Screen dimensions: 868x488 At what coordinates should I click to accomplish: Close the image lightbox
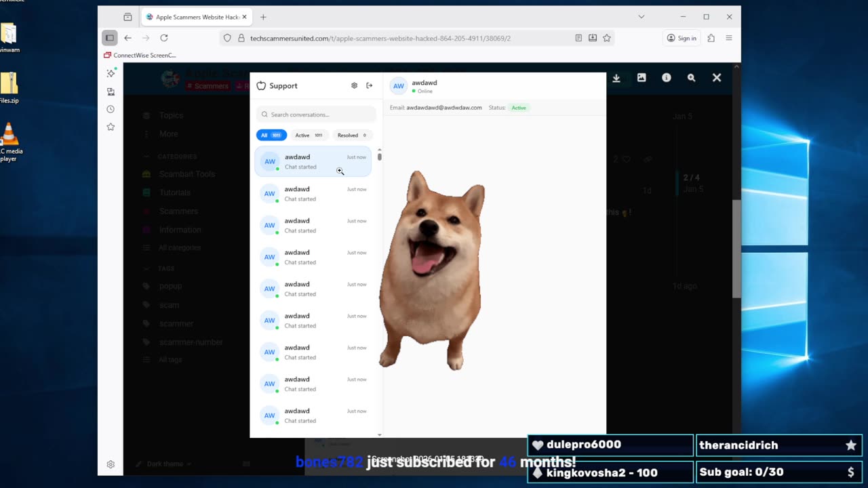[x=717, y=78]
